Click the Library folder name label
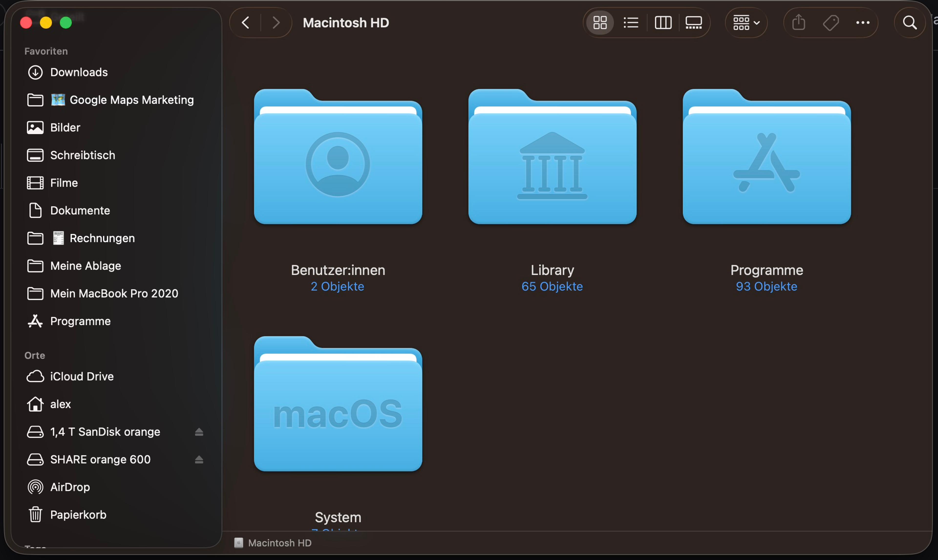Viewport: 938px width, 560px height. [x=552, y=270]
